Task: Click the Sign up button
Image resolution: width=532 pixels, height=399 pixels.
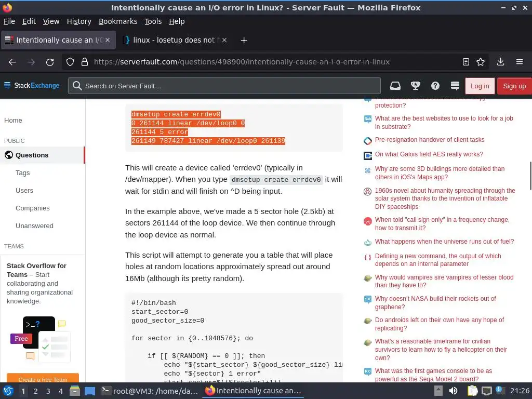Action: click(x=514, y=86)
